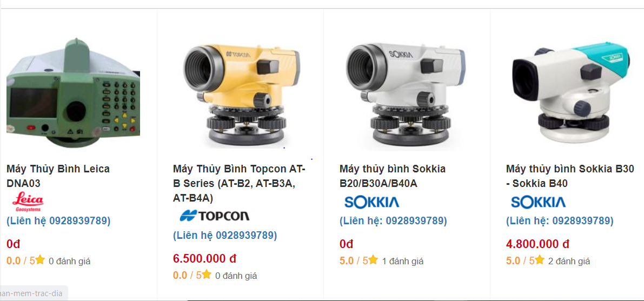Screen dimensions: 644x301
Task: Click the star icon in Sokkia B20 rating
Action: click(x=373, y=260)
